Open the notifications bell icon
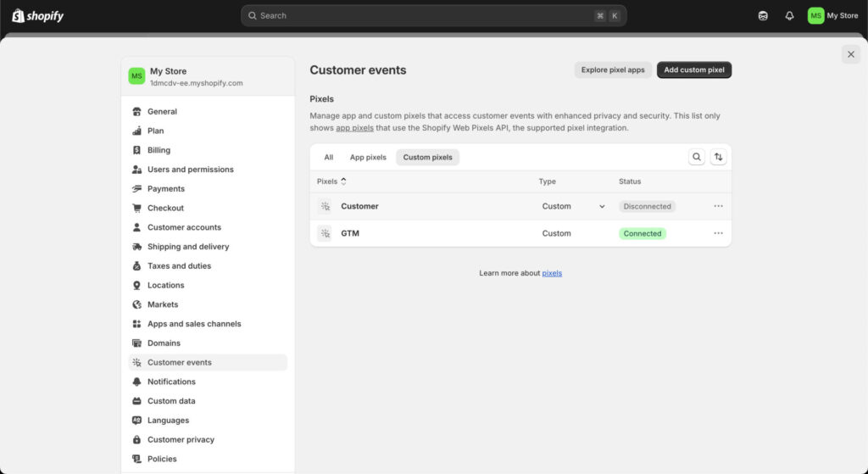The height and width of the screenshot is (474, 868). tap(789, 15)
